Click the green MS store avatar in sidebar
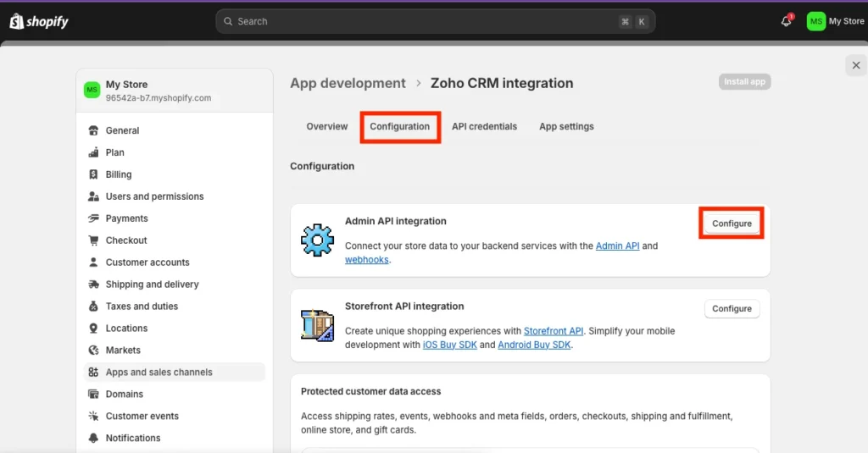The height and width of the screenshot is (453, 868). pyautogui.click(x=92, y=90)
